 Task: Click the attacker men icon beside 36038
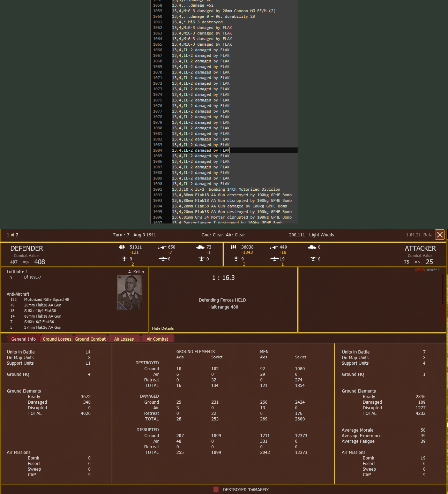(233, 247)
